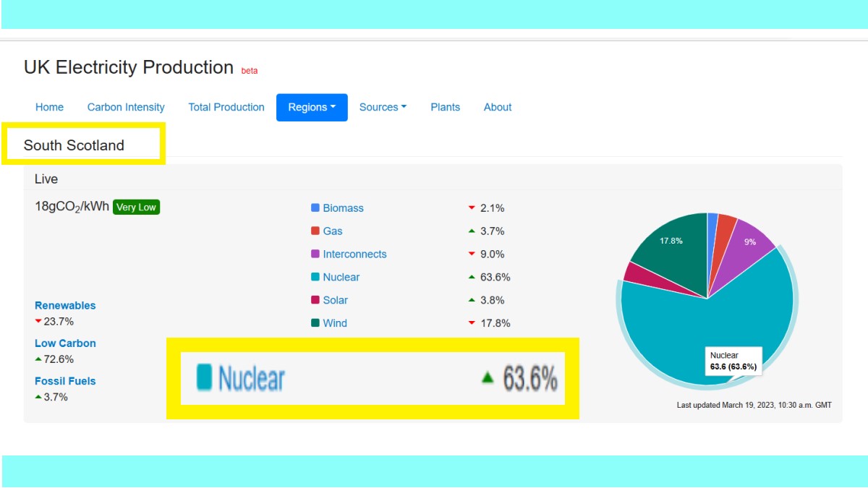Click the blue Biomass legend square

(315, 207)
